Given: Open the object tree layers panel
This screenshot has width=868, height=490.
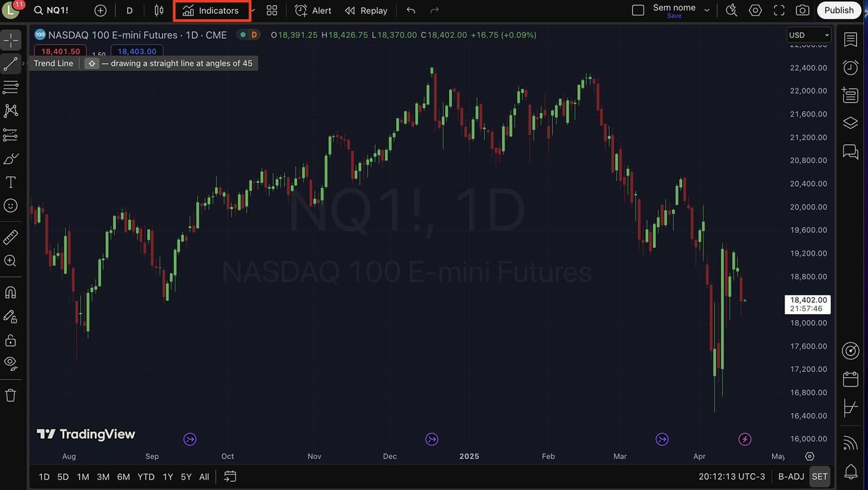Looking at the screenshot, I should coord(851,123).
